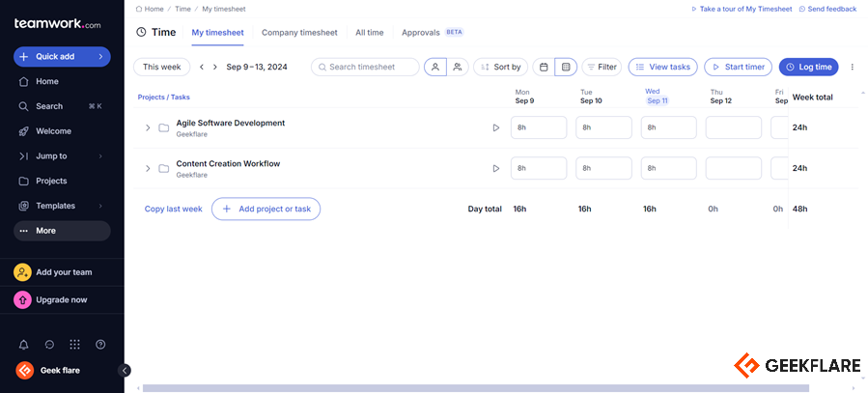
Task: Click Content Creation Workflow Tuesday hours field
Action: click(604, 168)
